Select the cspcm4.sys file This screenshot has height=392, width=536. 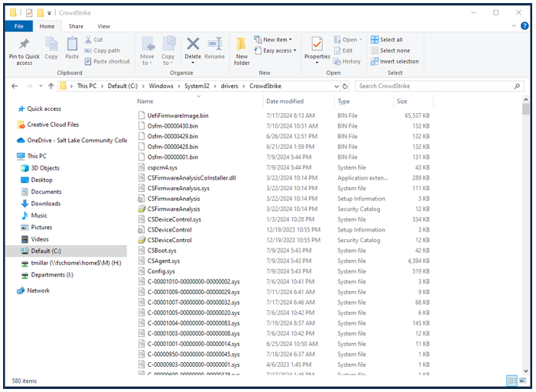coord(162,168)
